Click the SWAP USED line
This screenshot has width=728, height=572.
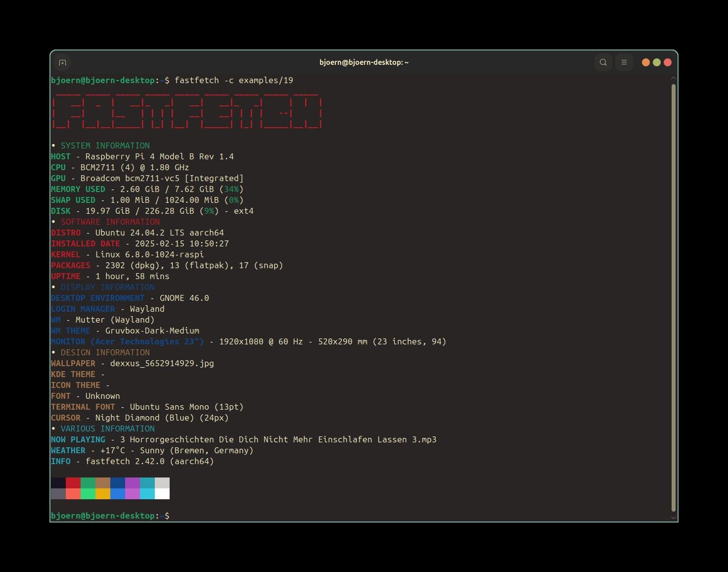[x=147, y=200]
